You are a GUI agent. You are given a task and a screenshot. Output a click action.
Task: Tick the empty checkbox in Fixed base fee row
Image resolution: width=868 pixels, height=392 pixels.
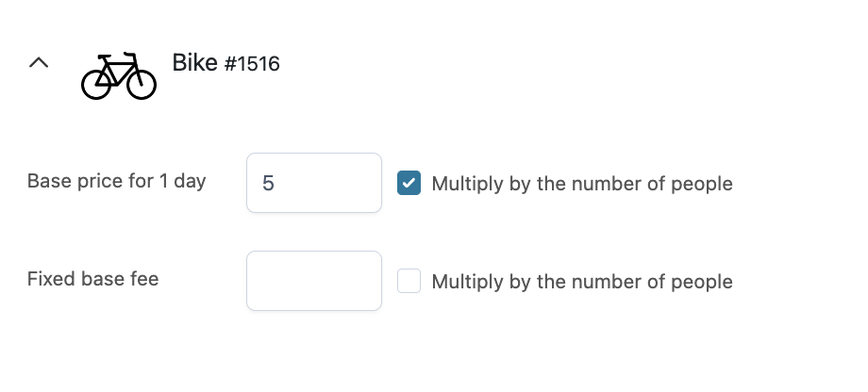coord(409,281)
